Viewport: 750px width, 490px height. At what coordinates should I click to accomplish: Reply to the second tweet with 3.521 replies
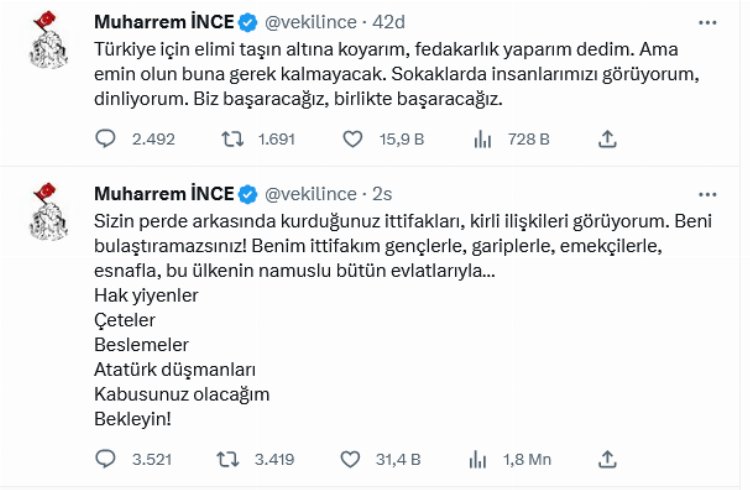106,459
